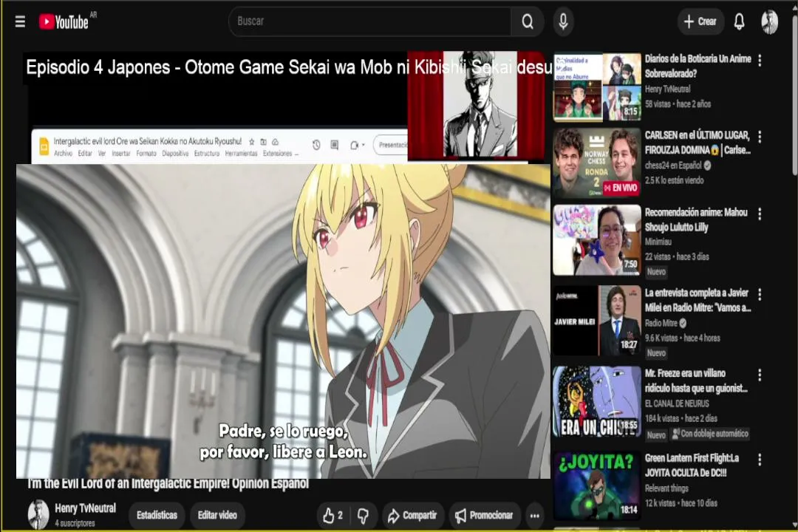Click Slides title 'Intergalactic evil lord Ore wa Seikan'
Image resolution: width=798 pixels, height=532 pixels.
[148, 142]
